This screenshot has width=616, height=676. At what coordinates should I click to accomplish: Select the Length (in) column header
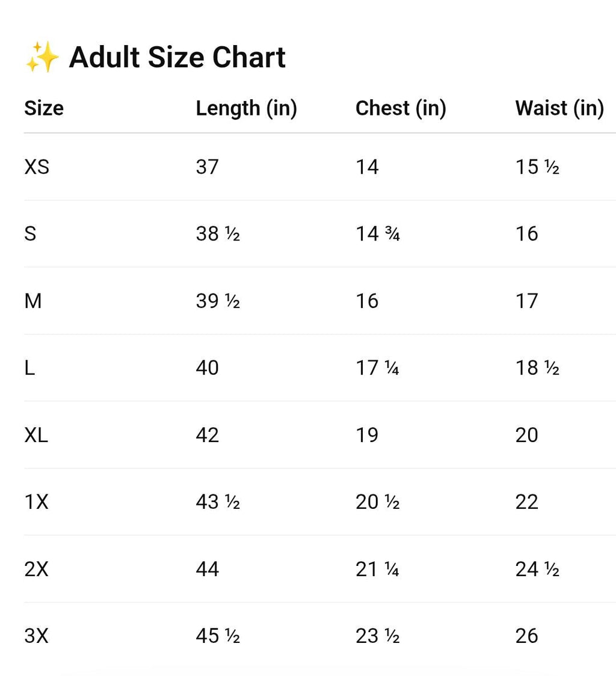(x=246, y=109)
